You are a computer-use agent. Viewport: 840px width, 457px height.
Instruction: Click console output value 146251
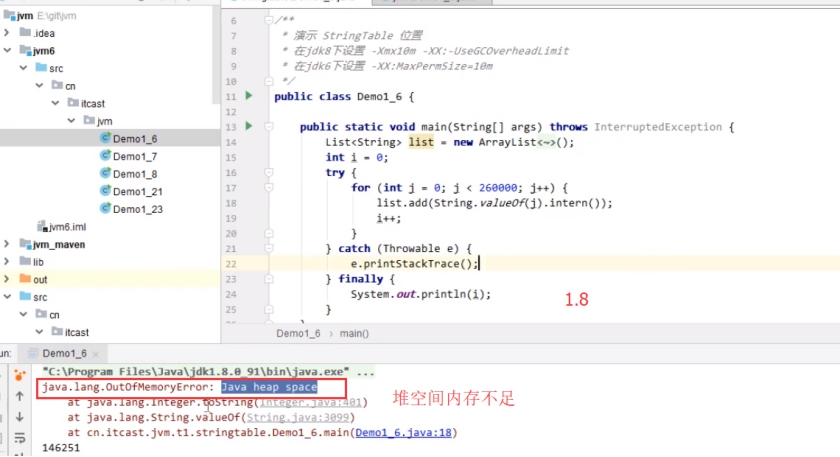(61, 448)
